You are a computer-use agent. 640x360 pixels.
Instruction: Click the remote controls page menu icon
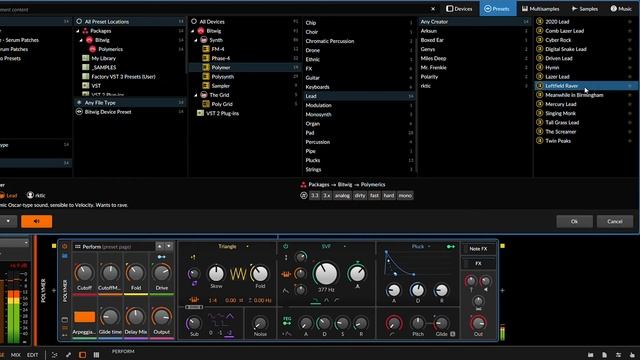point(77,247)
